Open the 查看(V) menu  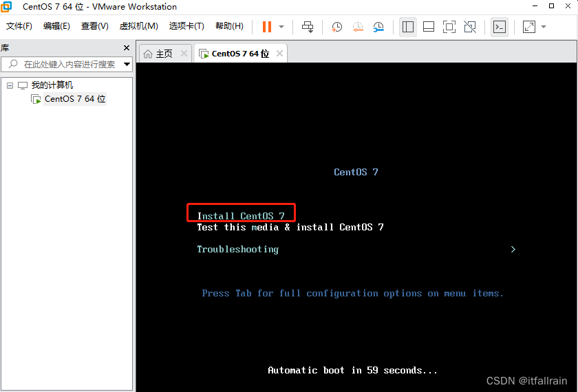95,26
